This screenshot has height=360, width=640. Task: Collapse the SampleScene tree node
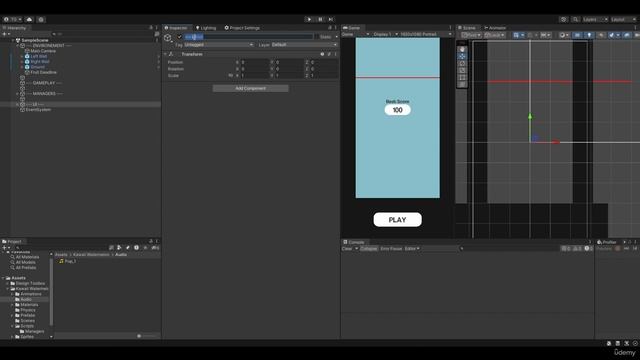click(x=13, y=40)
